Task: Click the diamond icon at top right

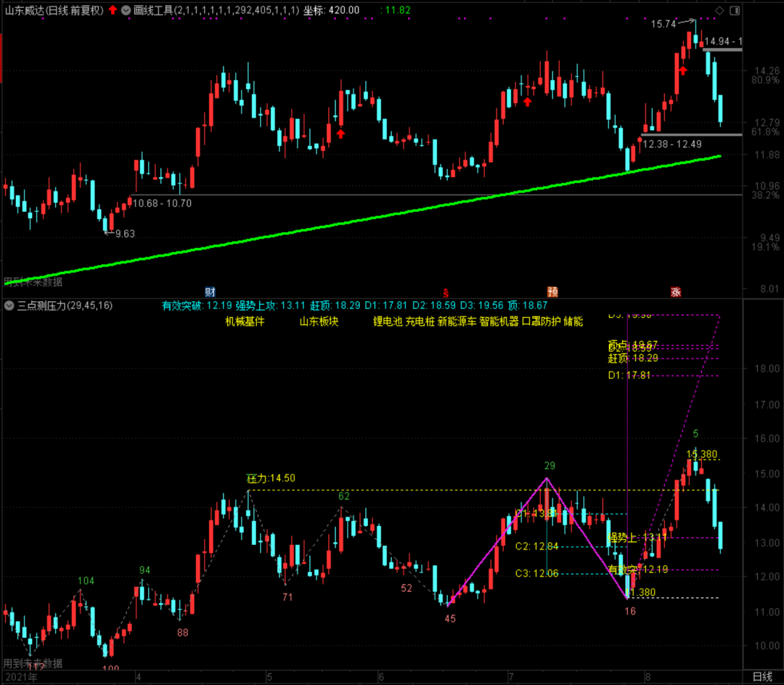Action: 719,10
